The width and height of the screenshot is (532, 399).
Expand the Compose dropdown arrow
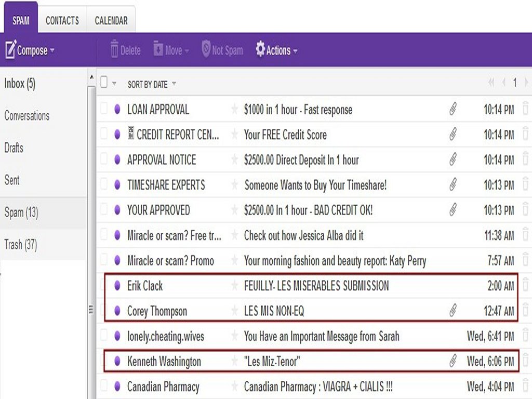point(52,51)
